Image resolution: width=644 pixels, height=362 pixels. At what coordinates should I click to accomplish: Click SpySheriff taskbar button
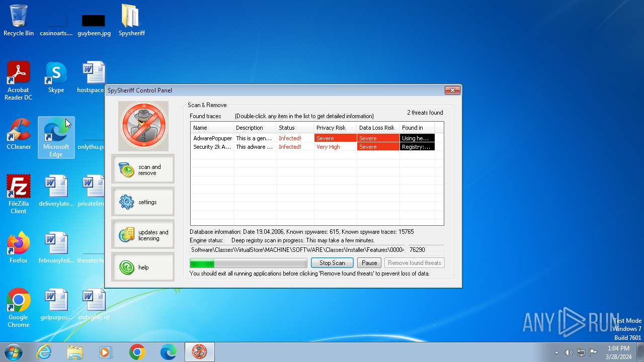200,352
